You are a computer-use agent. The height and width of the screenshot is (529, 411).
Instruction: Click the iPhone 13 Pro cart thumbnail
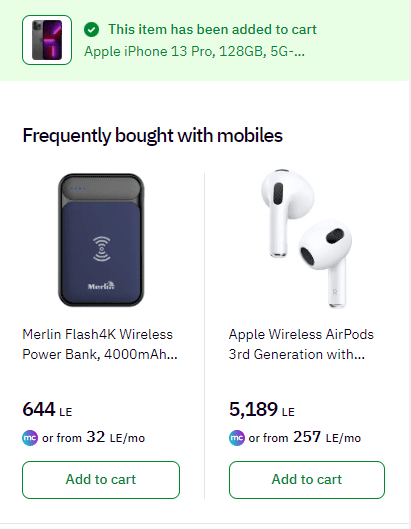[x=47, y=40]
